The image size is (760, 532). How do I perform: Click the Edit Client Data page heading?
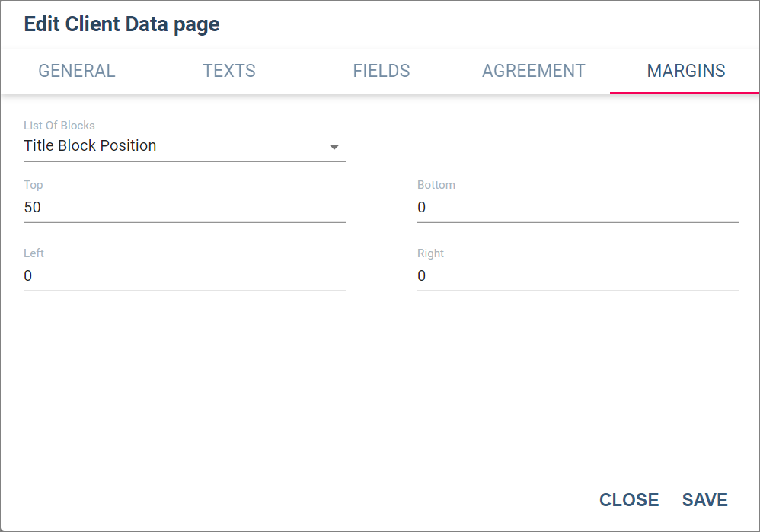pos(122,24)
